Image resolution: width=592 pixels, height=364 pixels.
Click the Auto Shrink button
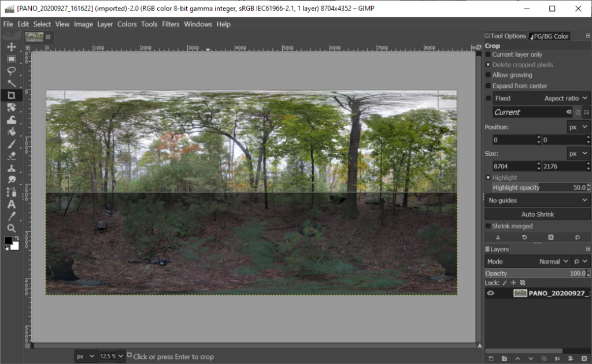(x=537, y=214)
